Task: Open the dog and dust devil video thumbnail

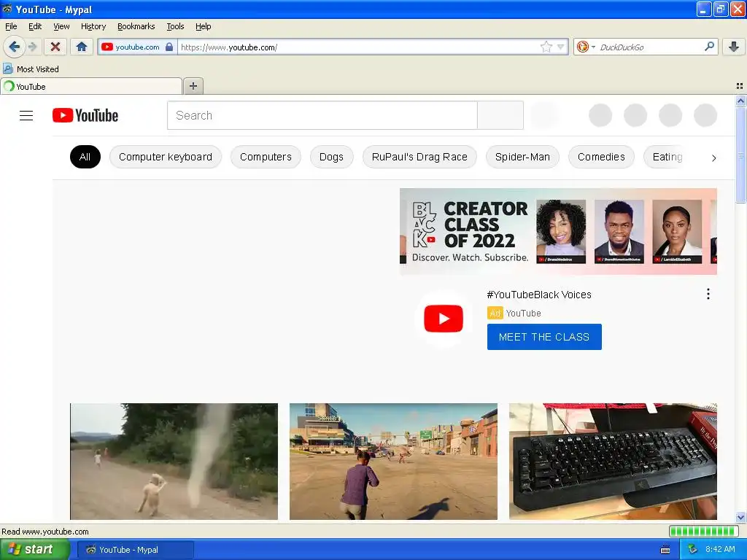Action: 174,462
